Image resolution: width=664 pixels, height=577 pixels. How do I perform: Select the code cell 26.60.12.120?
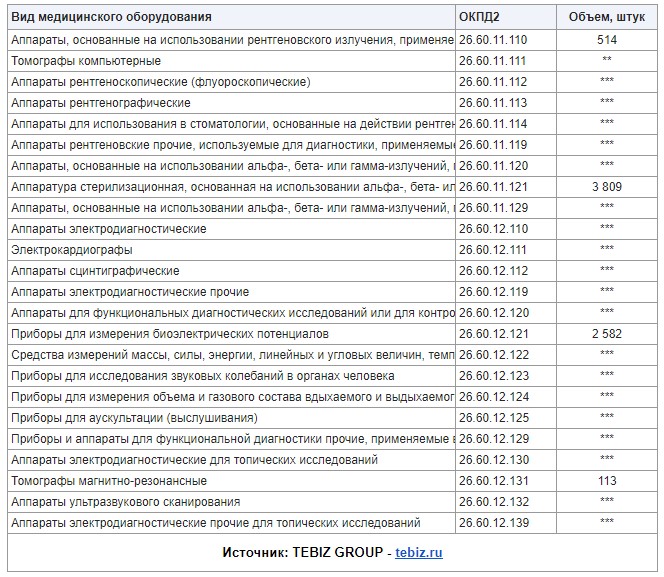(x=506, y=313)
